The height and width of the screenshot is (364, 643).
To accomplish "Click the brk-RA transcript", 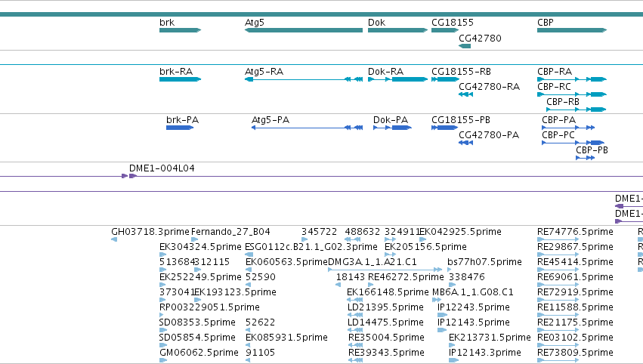I will pyautogui.click(x=180, y=79).
